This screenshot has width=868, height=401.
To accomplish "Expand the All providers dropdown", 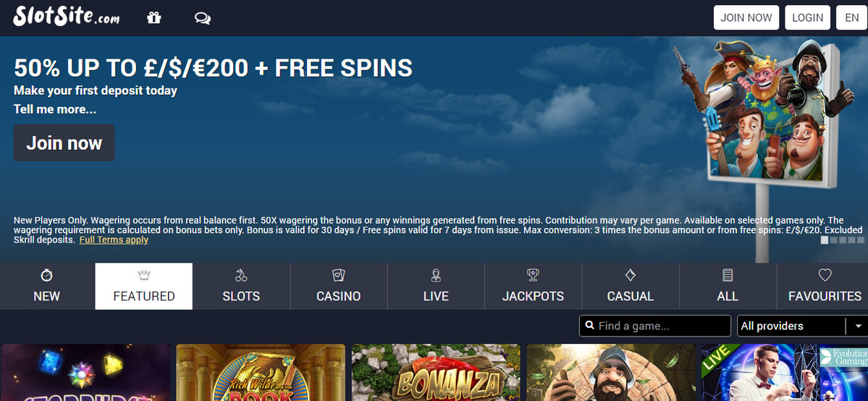I will click(802, 326).
